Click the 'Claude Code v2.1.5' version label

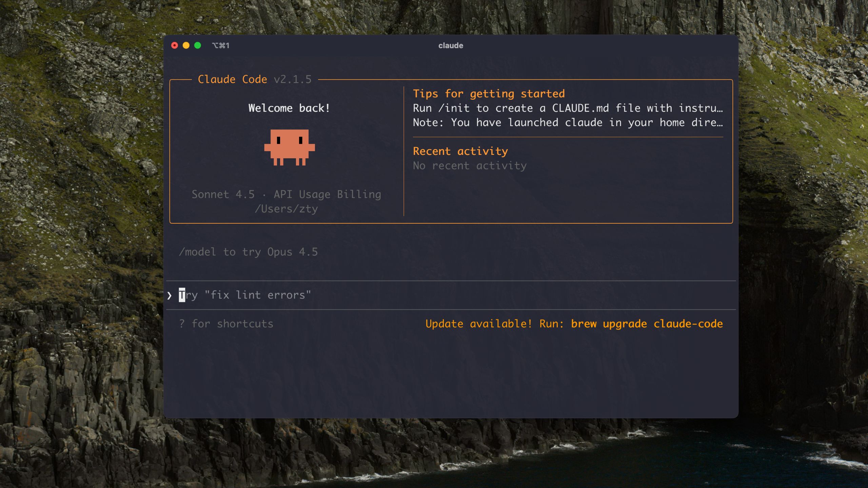click(254, 79)
